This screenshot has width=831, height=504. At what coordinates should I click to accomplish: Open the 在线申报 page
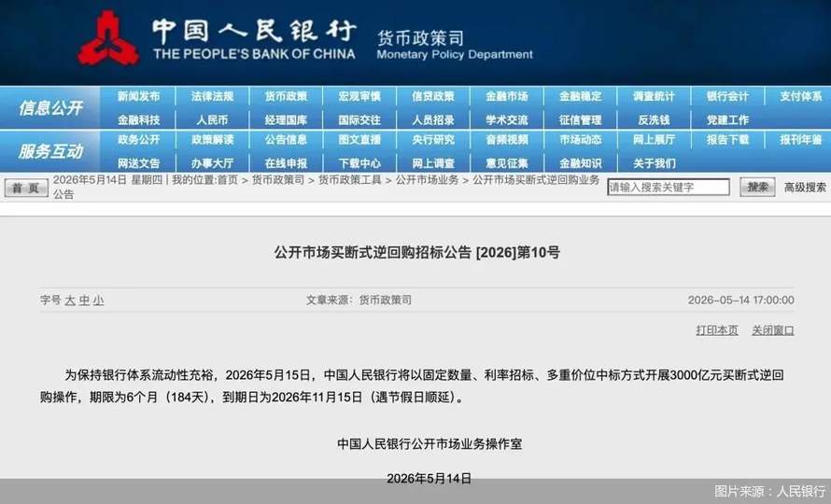click(x=287, y=163)
